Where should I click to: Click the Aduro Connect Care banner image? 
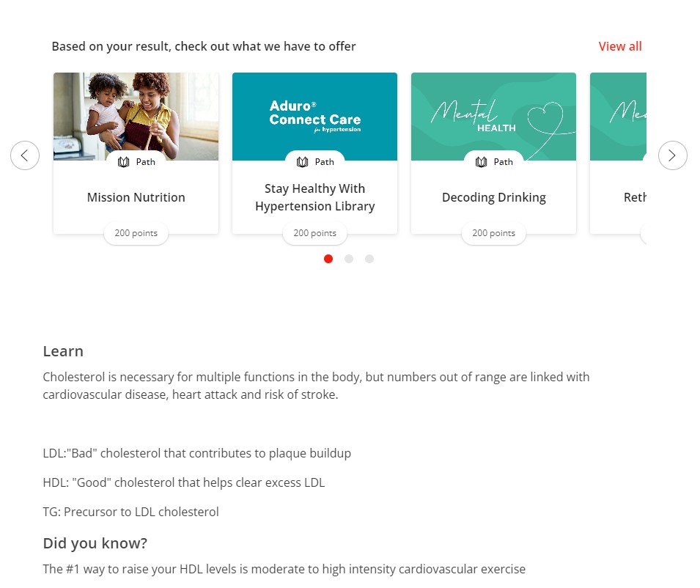[x=314, y=117]
